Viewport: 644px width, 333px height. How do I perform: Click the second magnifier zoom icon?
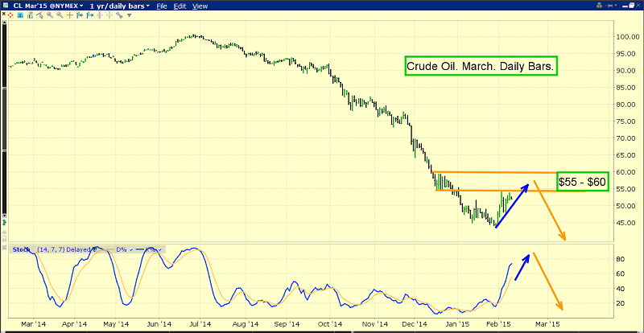60,15
